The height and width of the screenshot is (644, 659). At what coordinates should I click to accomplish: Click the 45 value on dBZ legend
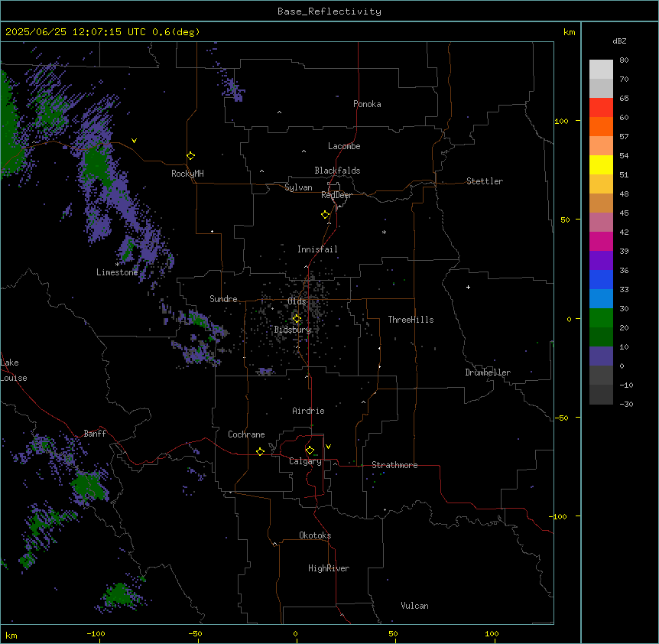[624, 213]
